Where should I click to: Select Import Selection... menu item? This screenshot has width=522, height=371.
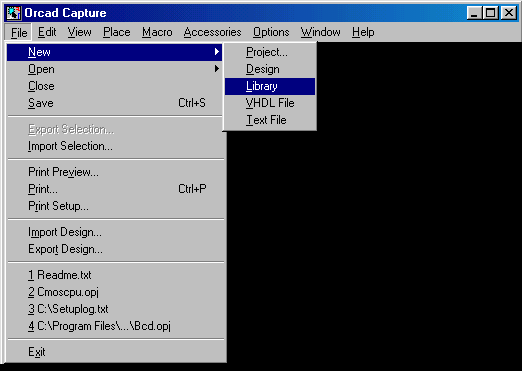point(116,146)
